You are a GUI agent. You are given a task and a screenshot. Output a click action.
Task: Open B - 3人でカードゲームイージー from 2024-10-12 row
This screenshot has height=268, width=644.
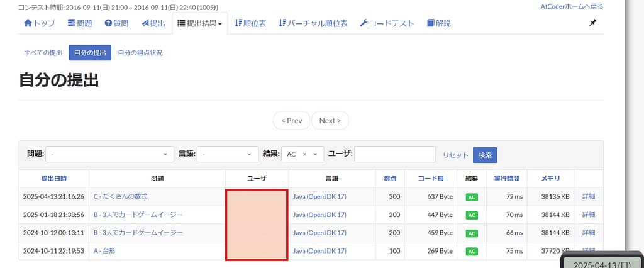click(138, 233)
